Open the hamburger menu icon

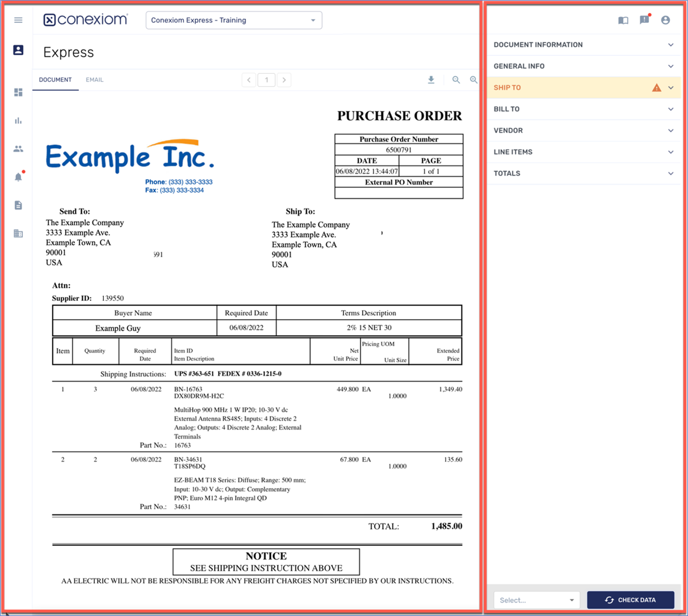tap(18, 20)
